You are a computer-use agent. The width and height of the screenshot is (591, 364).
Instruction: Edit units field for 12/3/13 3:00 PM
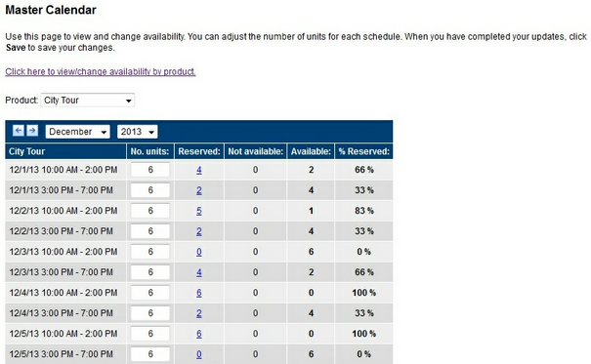(150, 272)
